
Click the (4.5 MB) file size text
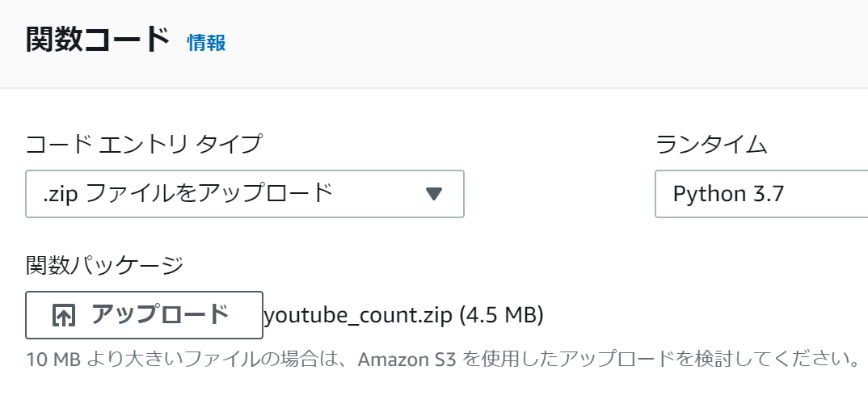coord(502,315)
